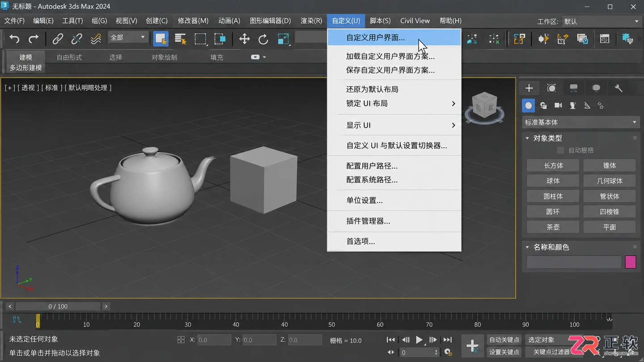The image size is (644, 362).
Task: Select the Space Warps category icon
Action: coord(587,105)
